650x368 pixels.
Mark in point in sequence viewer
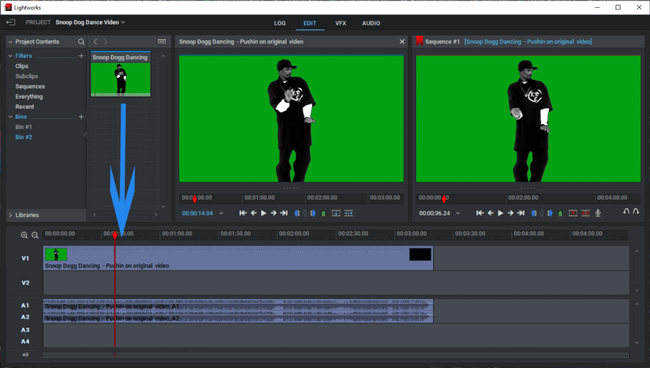pos(534,213)
